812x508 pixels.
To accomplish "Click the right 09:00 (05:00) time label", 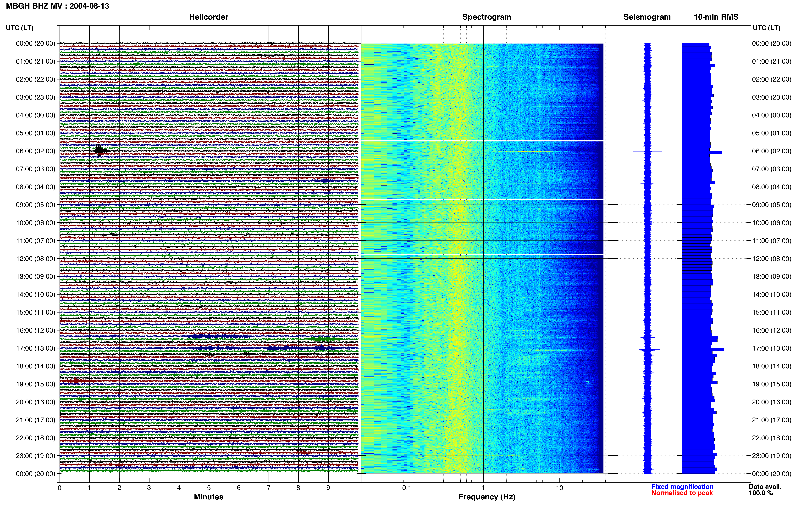I will click(772, 205).
